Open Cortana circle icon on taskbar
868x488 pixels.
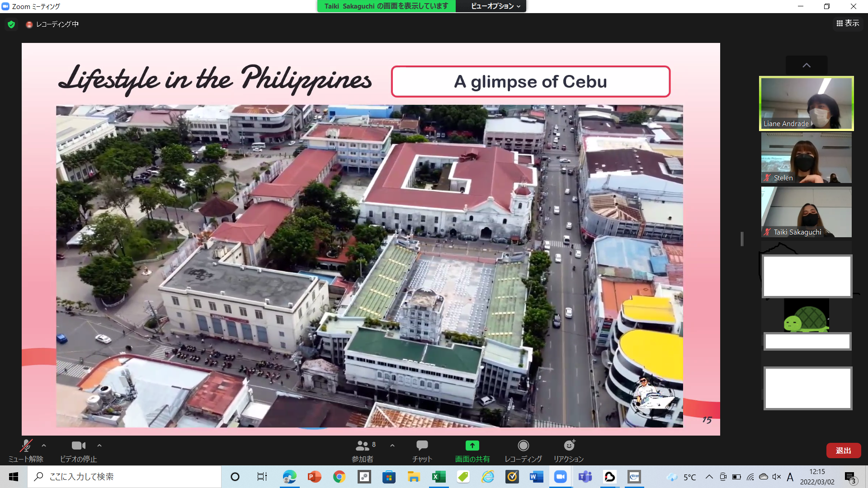[235, 477]
